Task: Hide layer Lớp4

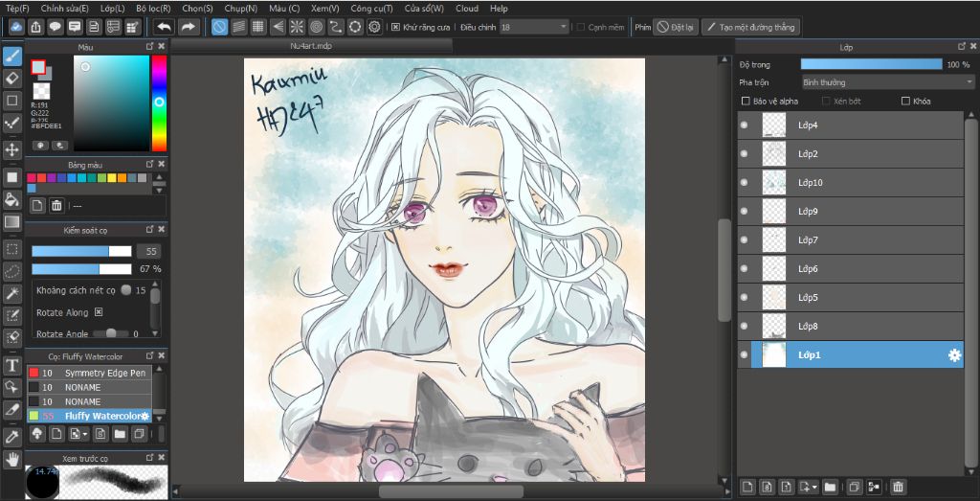Action: click(x=744, y=125)
